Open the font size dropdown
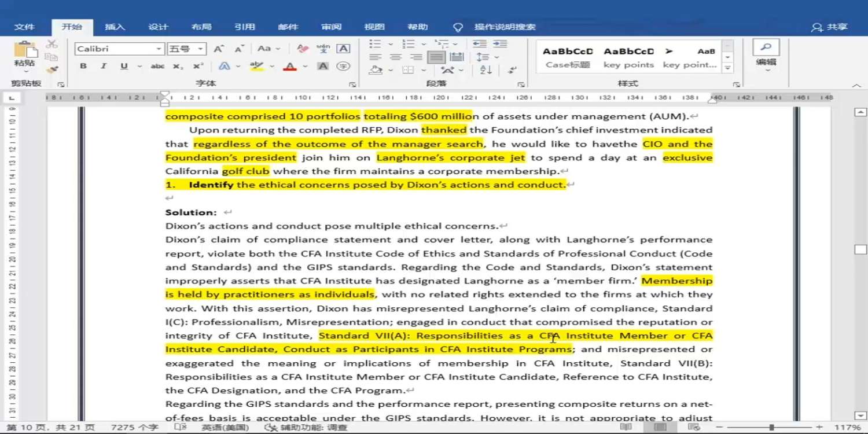 pyautogui.click(x=186, y=49)
